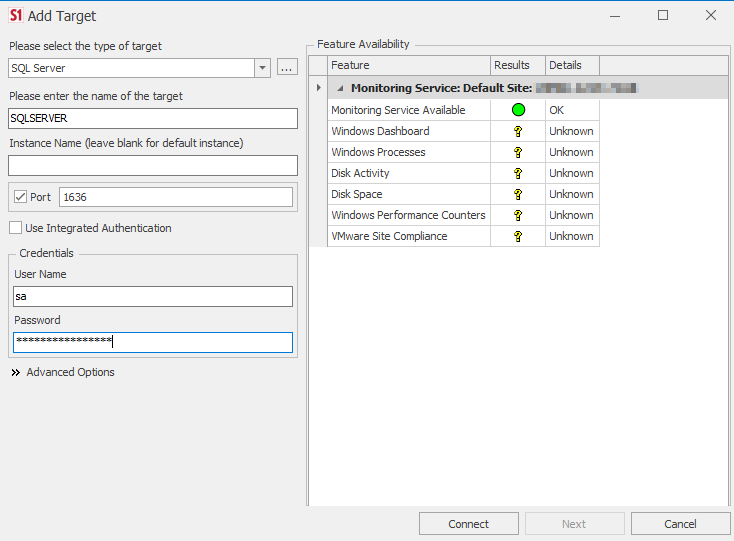Viewport: 734px width, 541px height.
Task: Click the OK details cell
Action: tap(572, 110)
